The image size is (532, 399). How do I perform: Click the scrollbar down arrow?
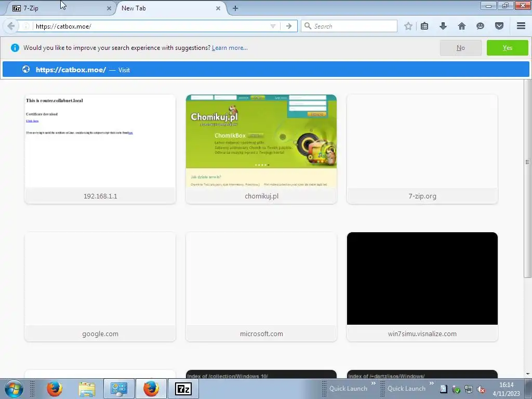[528, 374]
